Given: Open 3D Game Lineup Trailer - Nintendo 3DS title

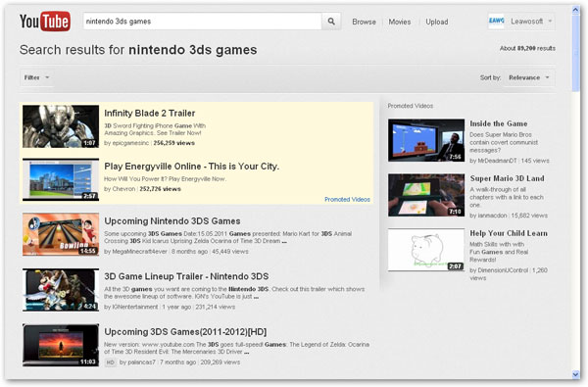Looking at the screenshot, I should (186, 276).
